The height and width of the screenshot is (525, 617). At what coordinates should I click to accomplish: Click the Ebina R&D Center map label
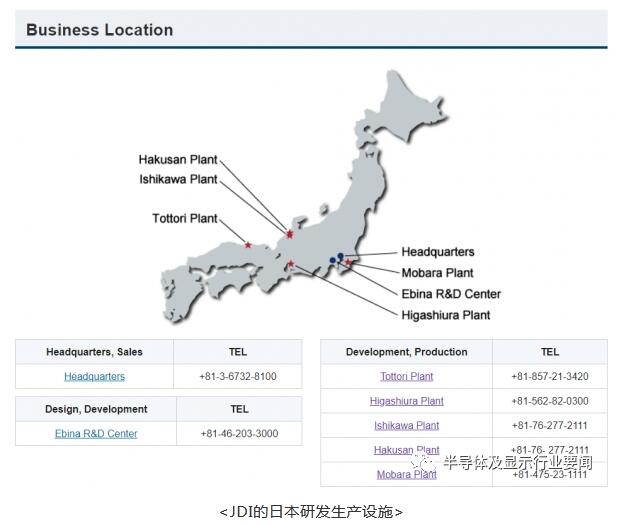[x=451, y=294]
